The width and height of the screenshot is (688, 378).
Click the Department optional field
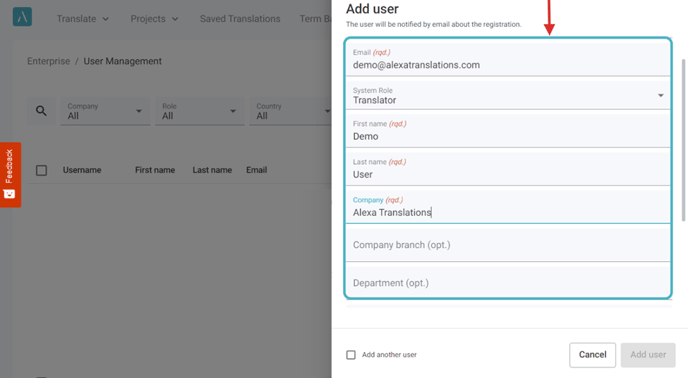point(508,283)
